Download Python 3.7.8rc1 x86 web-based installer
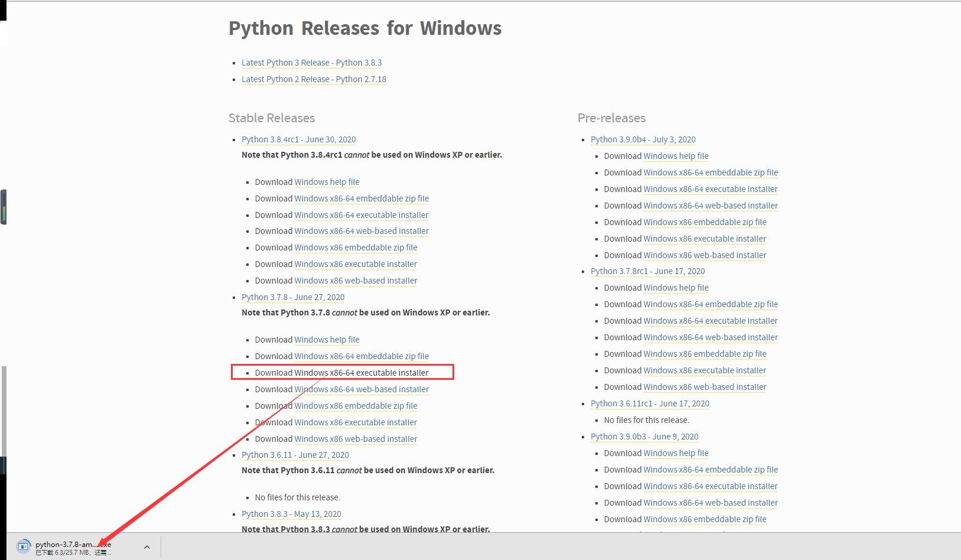 pos(705,387)
